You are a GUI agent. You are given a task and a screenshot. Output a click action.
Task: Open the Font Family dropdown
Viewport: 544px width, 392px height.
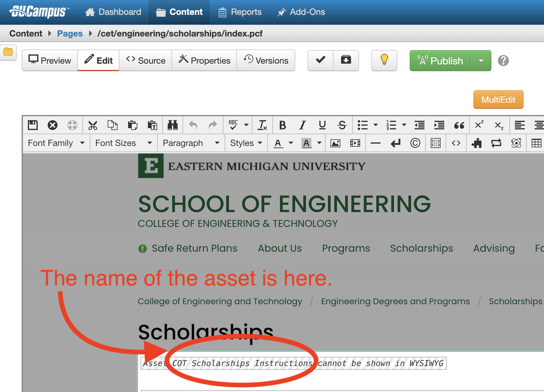tap(56, 143)
